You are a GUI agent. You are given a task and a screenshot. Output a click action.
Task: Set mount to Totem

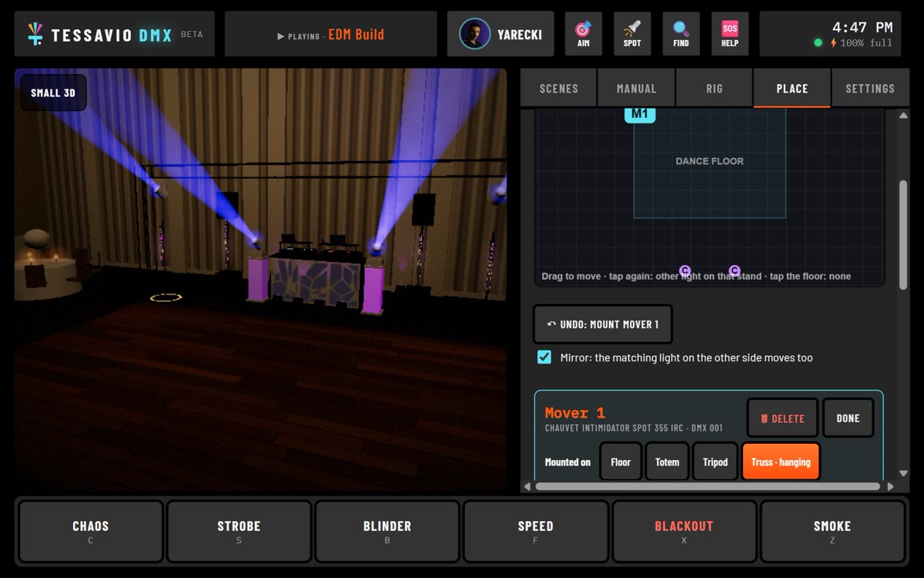(667, 462)
